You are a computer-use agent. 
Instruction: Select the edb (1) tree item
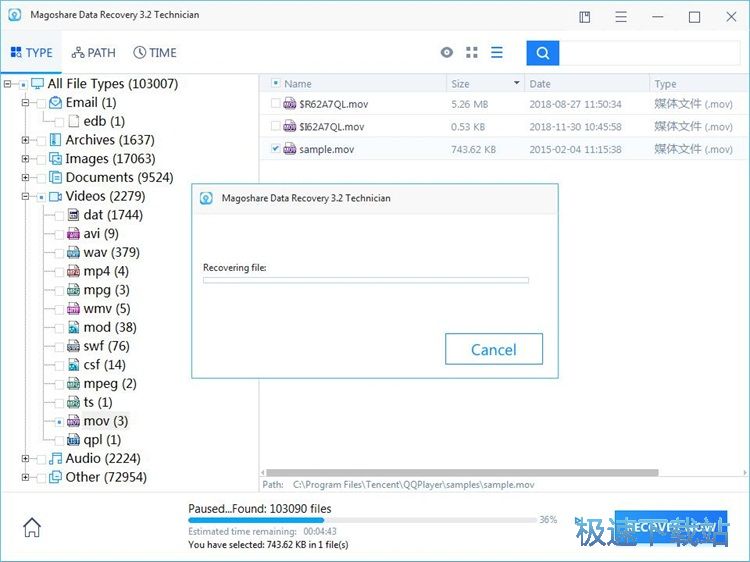pyautogui.click(x=104, y=121)
